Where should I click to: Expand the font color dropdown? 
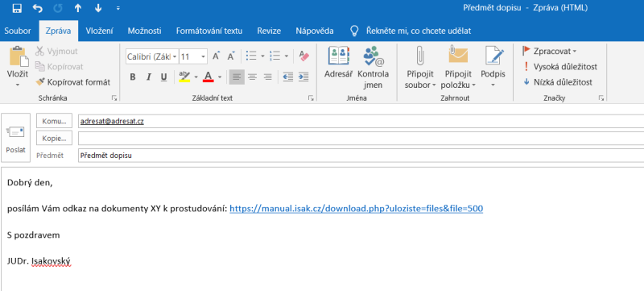(x=220, y=77)
